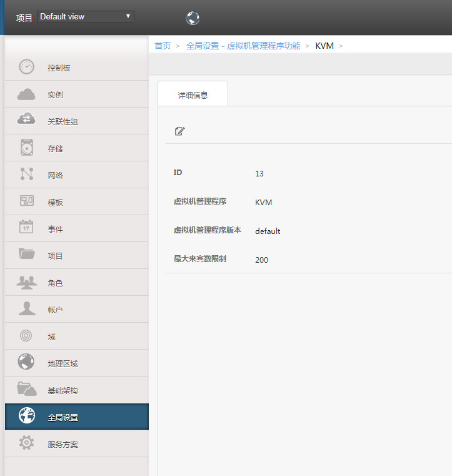Viewport: 452px width, 476px height.
Task: Open the 模板 section
Action: click(77, 202)
